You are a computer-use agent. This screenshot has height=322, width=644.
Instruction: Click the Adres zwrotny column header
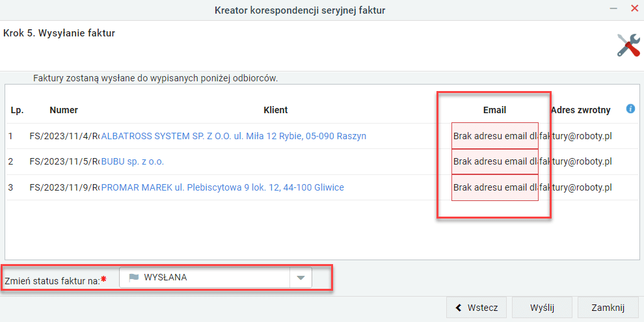coord(581,110)
